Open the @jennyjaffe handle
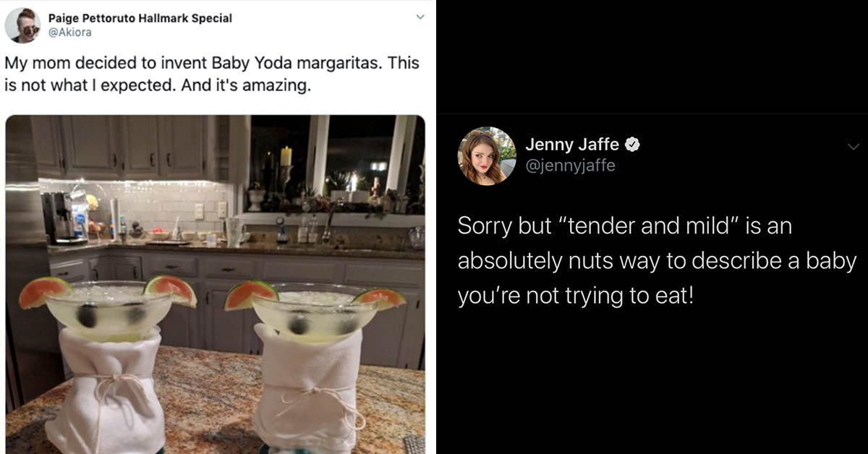868x454 pixels. tap(570, 166)
